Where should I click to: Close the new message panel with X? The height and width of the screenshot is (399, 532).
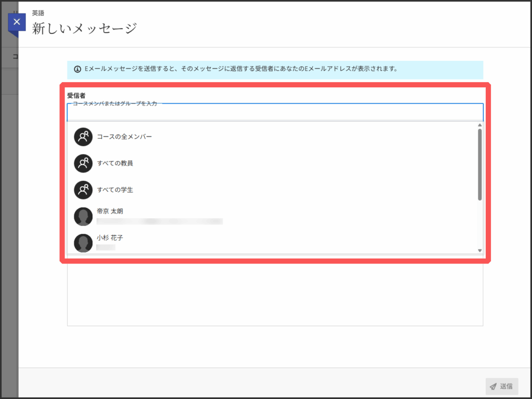[x=17, y=22]
